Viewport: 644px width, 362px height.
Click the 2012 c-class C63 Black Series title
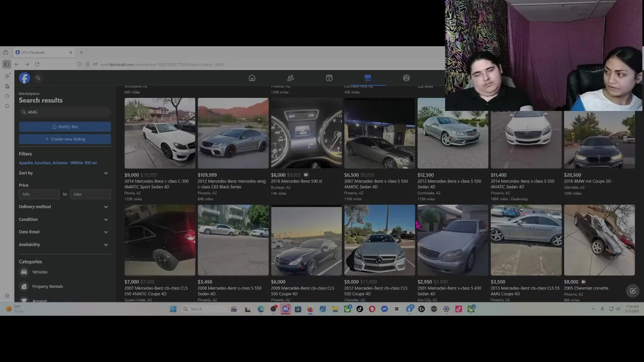point(231,184)
